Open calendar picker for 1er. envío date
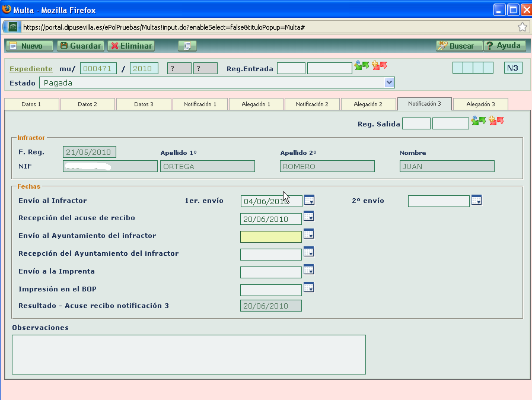The image size is (532, 400). 309,200
